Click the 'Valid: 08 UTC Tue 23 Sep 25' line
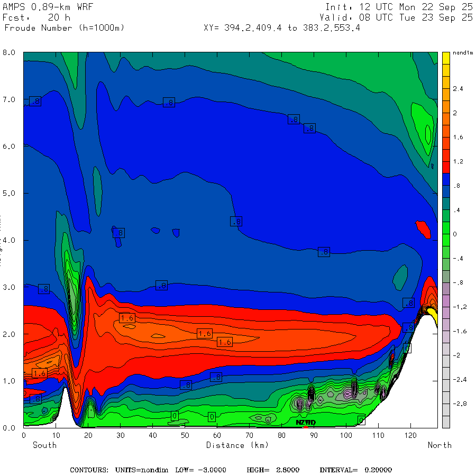The image size is (476, 476). (x=396, y=17)
